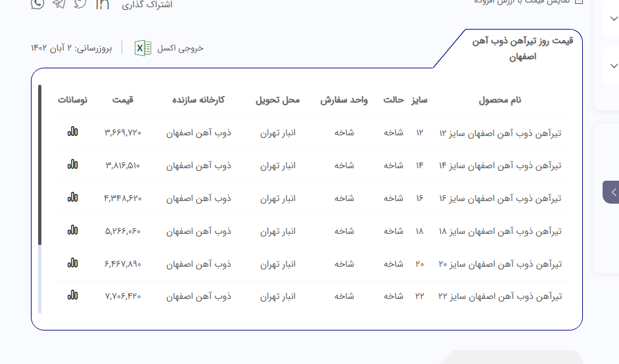This screenshot has width=619, height=364.
Task: Select the Esfahan steel beam daily price tab
Action: pyautogui.click(x=522, y=49)
